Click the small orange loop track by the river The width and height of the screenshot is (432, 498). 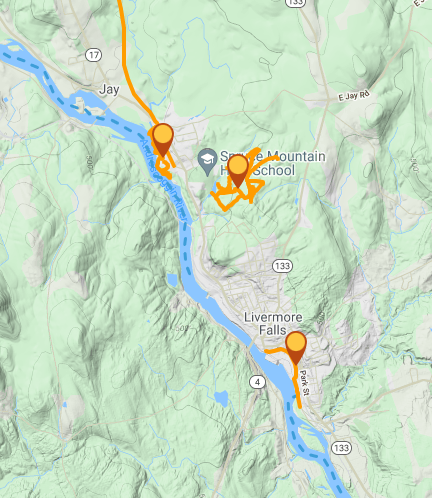click(164, 166)
